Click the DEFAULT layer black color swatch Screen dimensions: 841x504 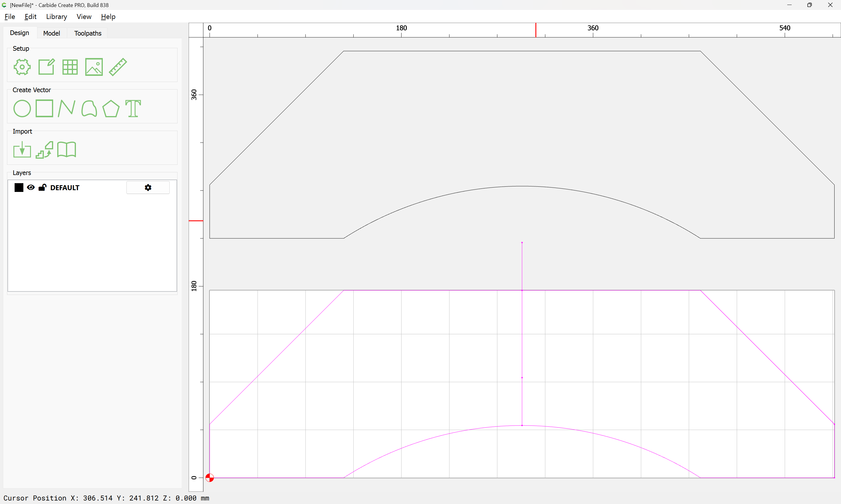pyautogui.click(x=19, y=188)
